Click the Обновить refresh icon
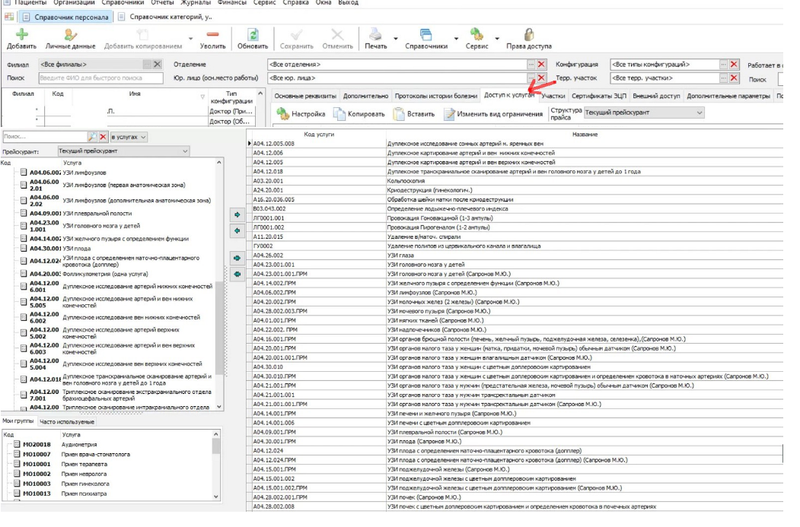 [x=253, y=35]
